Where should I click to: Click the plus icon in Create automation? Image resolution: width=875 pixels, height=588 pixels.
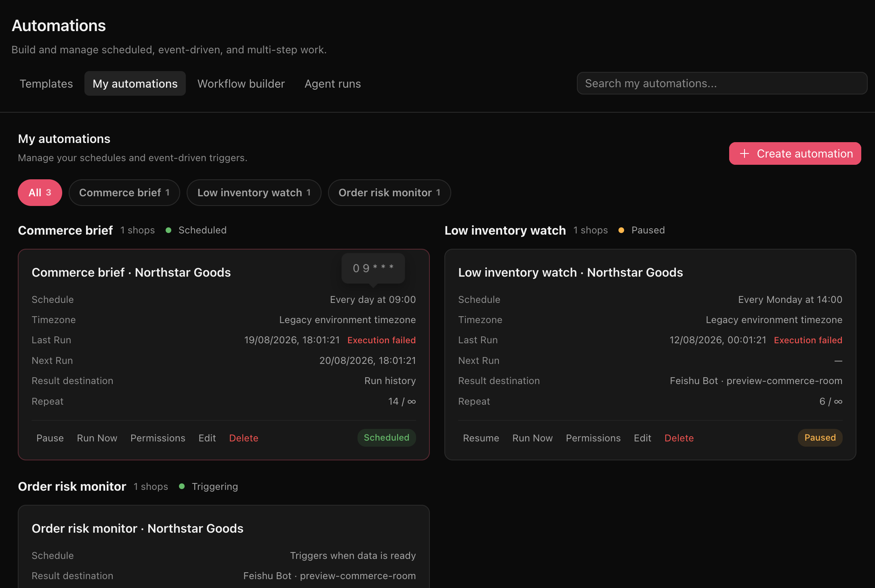745,153
